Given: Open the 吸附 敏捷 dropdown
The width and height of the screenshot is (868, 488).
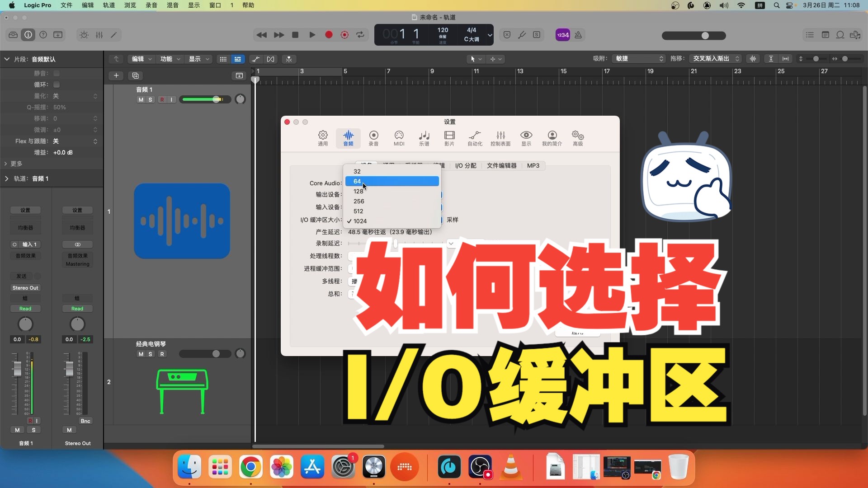Looking at the screenshot, I should [638, 59].
